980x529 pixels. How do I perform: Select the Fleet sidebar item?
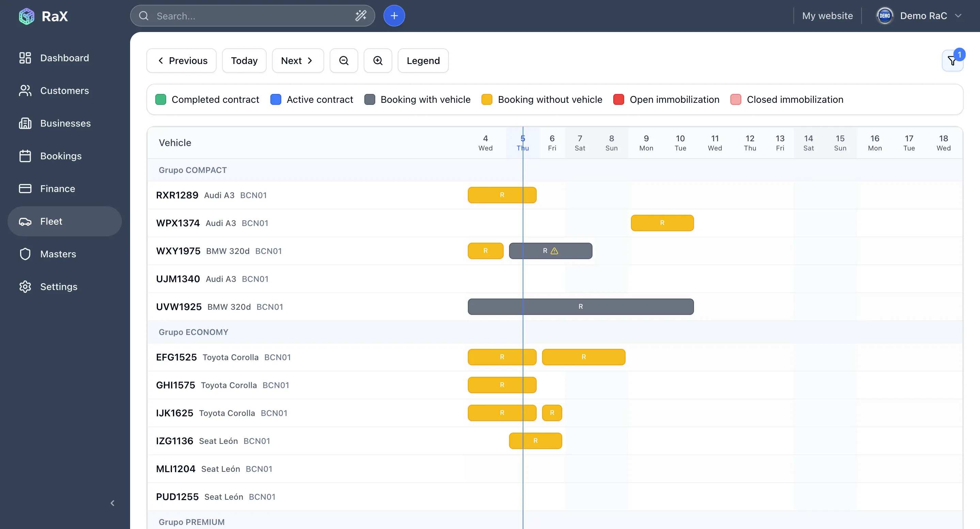point(65,221)
